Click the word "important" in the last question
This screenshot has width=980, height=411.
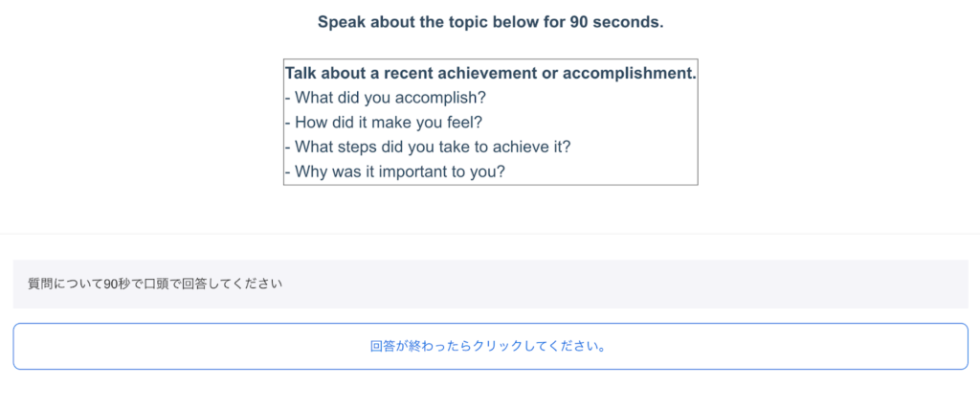[414, 171]
